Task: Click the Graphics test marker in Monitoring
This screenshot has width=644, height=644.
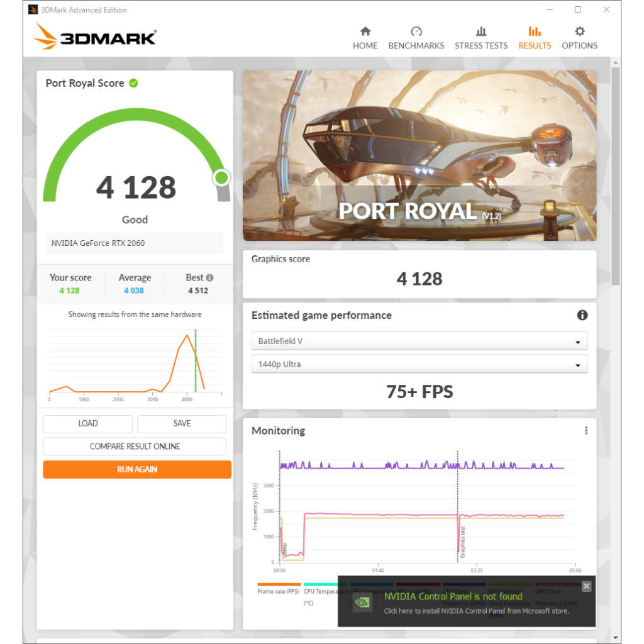Action: (462, 541)
